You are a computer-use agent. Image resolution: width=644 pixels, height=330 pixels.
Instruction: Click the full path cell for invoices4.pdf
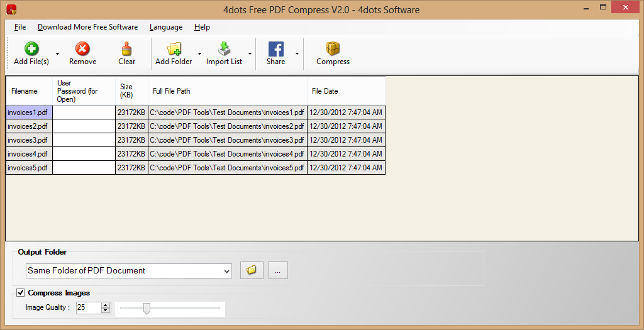228,154
